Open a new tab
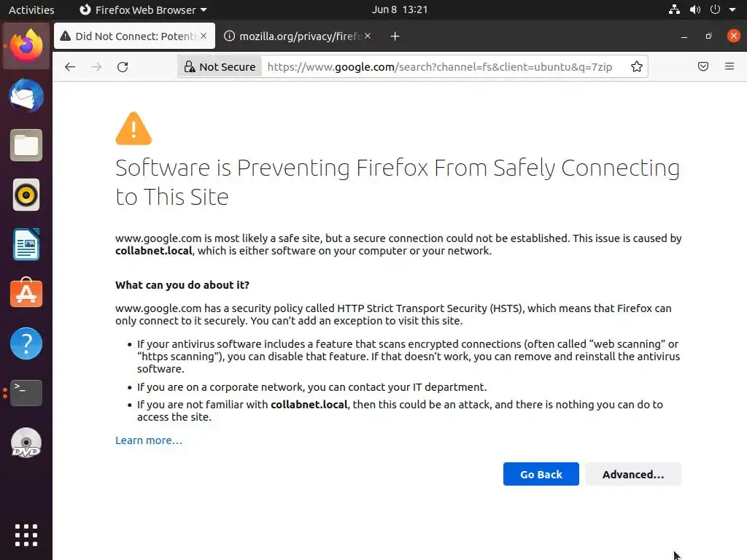The height and width of the screenshot is (560, 747). (395, 36)
